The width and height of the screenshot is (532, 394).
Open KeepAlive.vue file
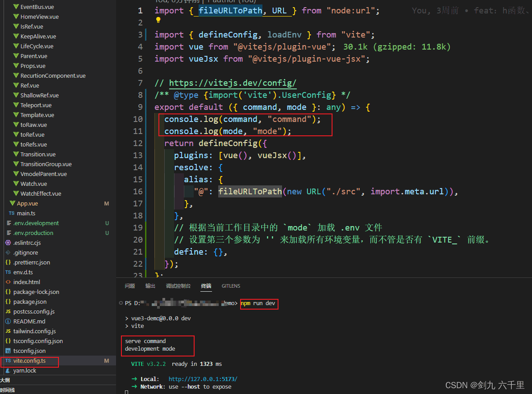(38, 36)
